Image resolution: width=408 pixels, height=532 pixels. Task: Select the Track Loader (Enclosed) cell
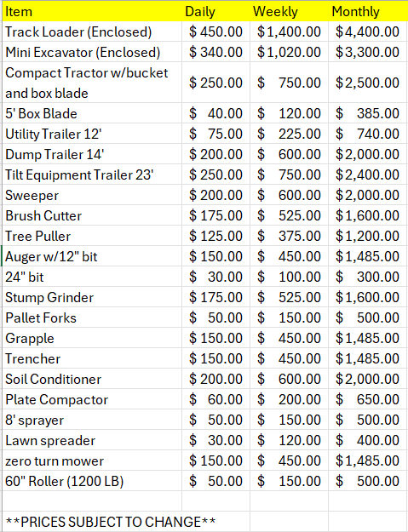tap(92, 31)
